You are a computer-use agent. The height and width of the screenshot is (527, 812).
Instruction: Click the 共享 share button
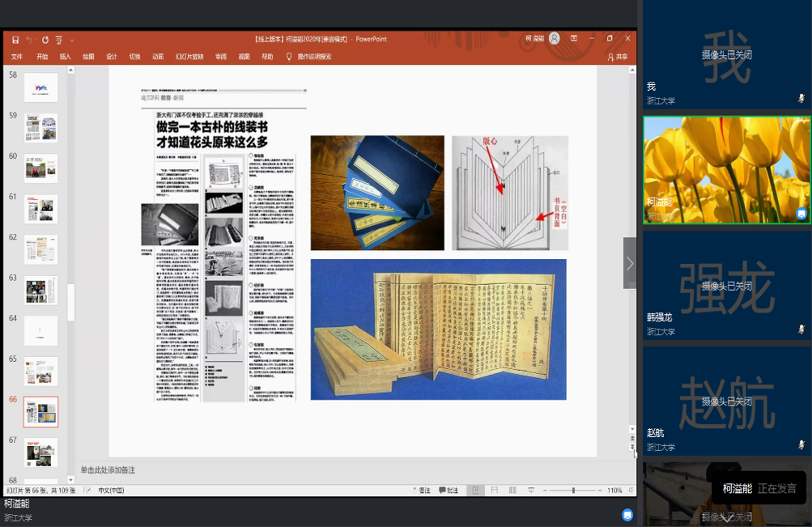[618, 57]
